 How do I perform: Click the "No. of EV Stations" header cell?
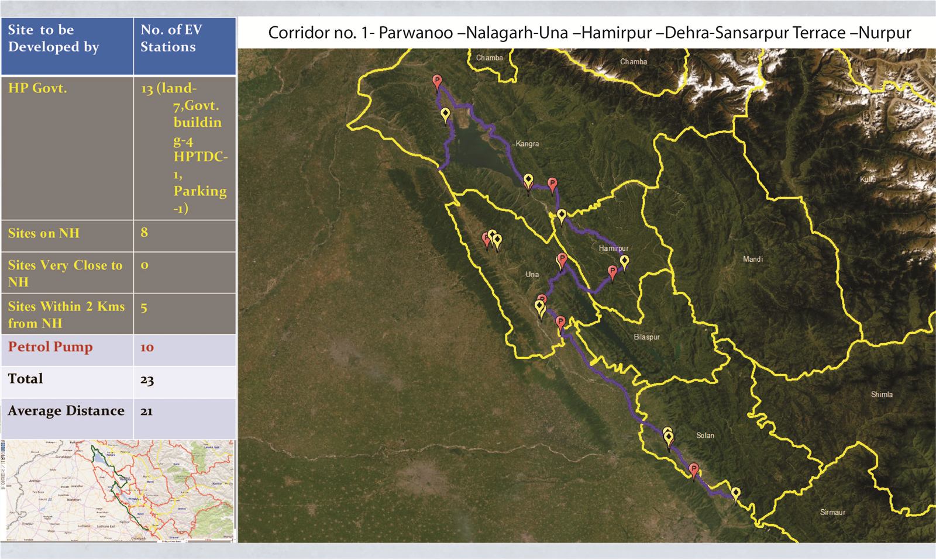(185, 46)
